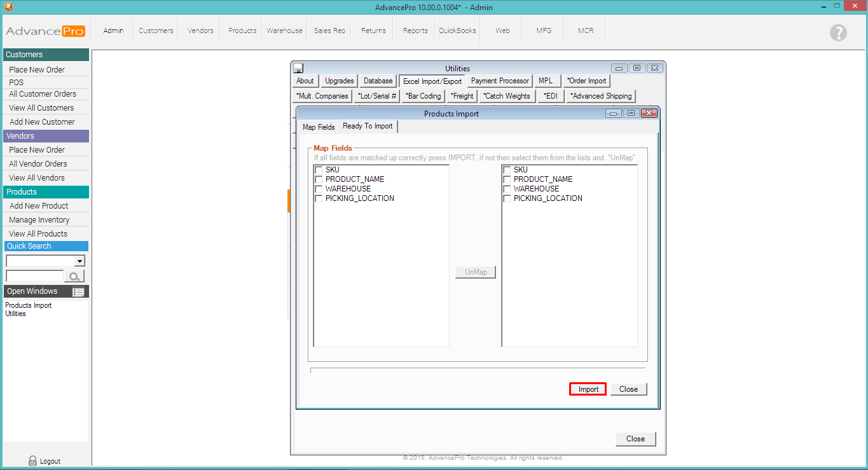Screen dimensions: 868x470
Task: Click the Quick Search text field
Action: [x=34, y=276]
